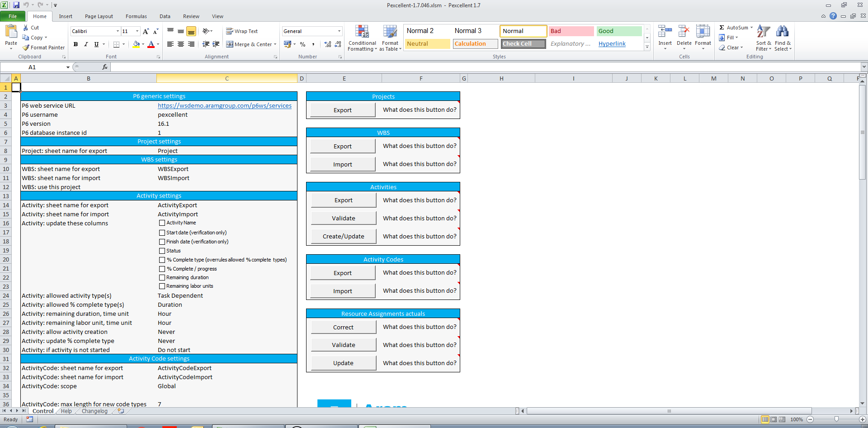Switch to the Formulas ribbon tab
Image resolution: width=868 pixels, height=428 pixels.
[x=136, y=16]
